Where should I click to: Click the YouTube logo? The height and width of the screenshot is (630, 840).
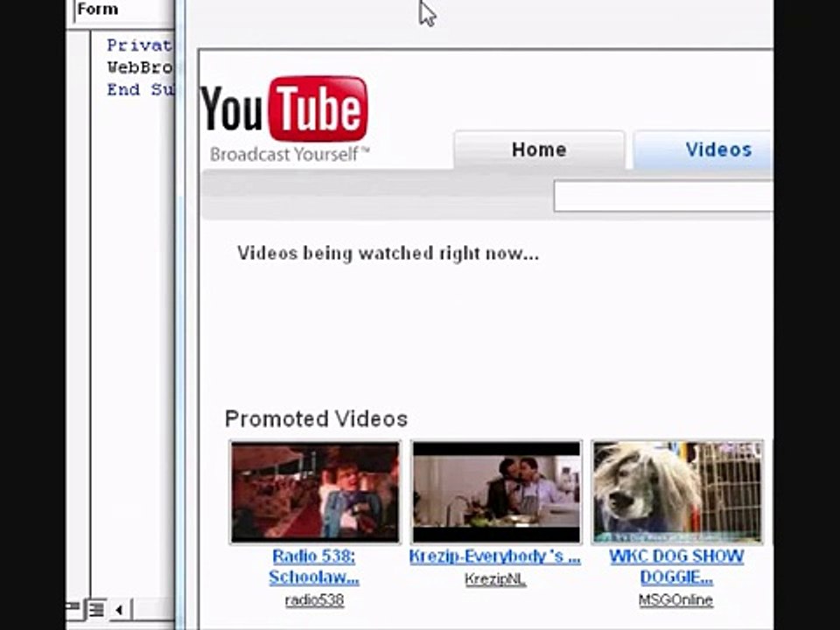(283, 109)
